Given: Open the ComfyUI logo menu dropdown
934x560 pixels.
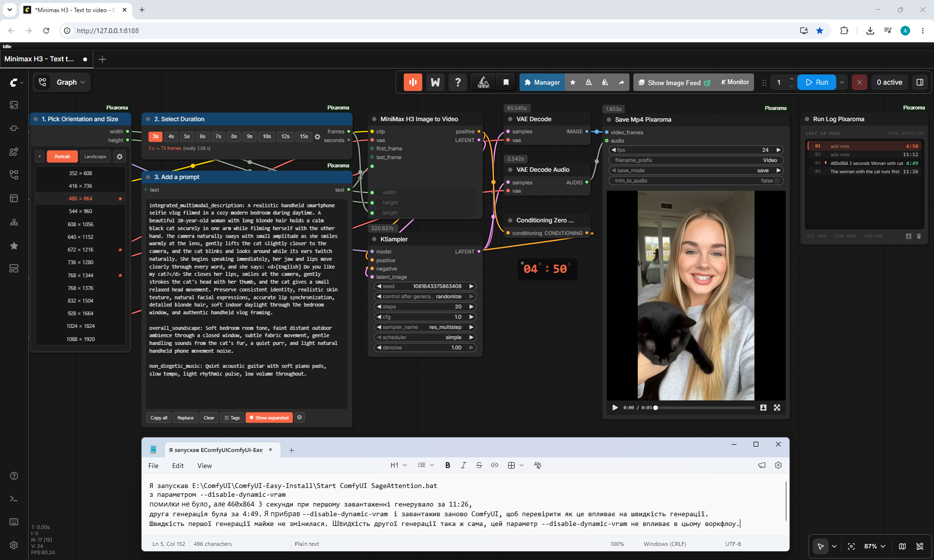Looking at the screenshot, I should pos(17,82).
